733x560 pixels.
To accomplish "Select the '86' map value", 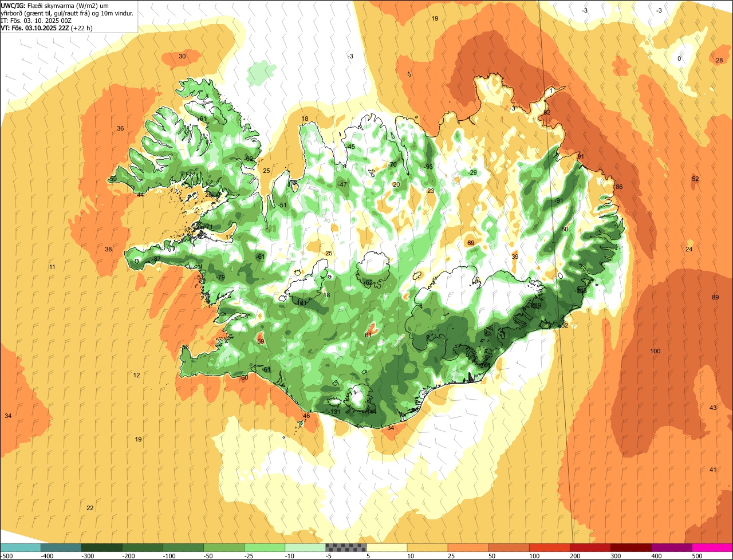I will (619, 187).
